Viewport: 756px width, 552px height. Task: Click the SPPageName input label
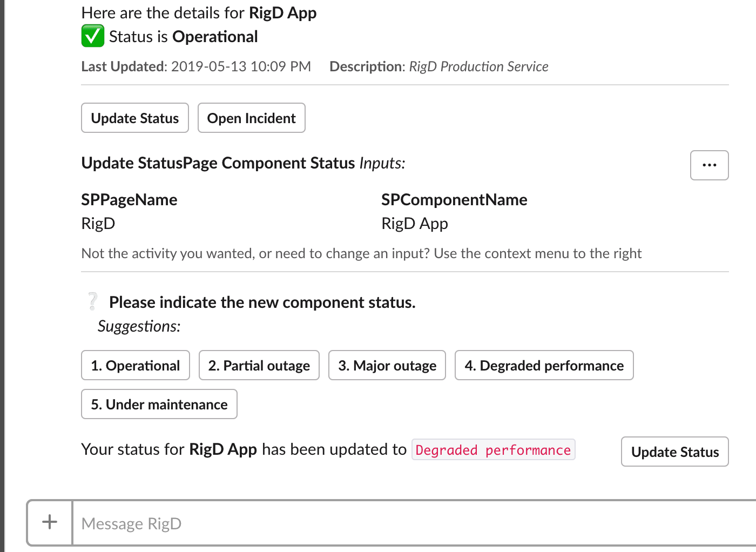point(129,199)
